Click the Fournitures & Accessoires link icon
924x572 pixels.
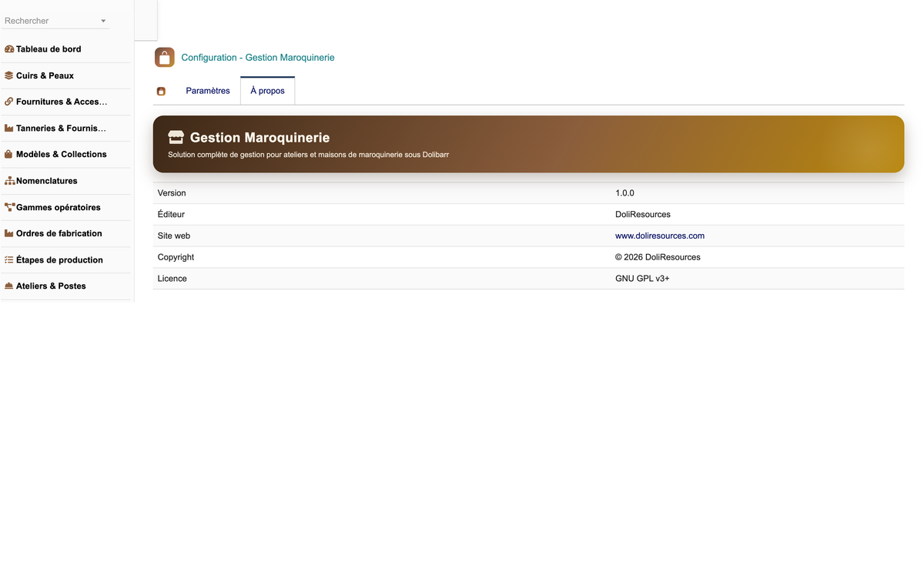(x=9, y=102)
